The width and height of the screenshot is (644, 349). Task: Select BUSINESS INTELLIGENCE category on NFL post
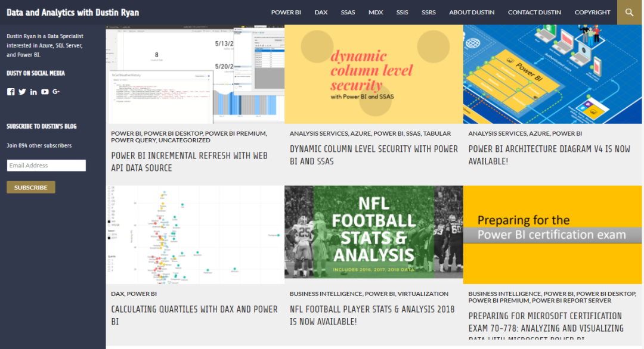pyautogui.click(x=326, y=294)
